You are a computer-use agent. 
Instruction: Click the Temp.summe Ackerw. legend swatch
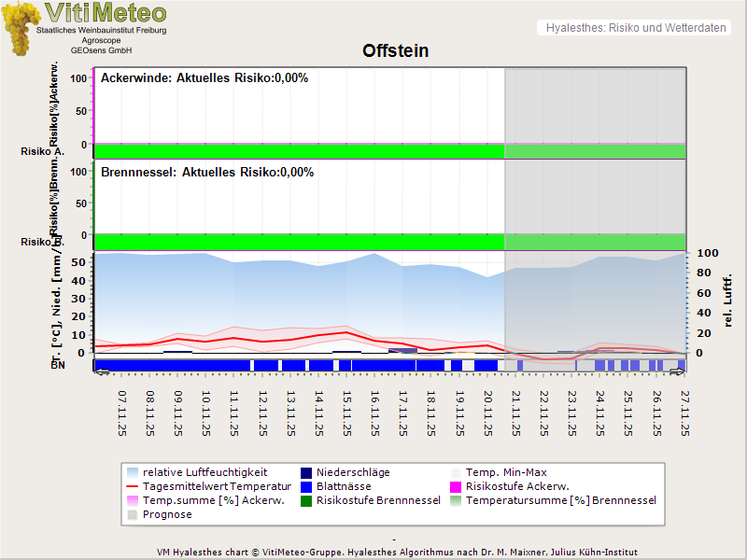(133, 500)
